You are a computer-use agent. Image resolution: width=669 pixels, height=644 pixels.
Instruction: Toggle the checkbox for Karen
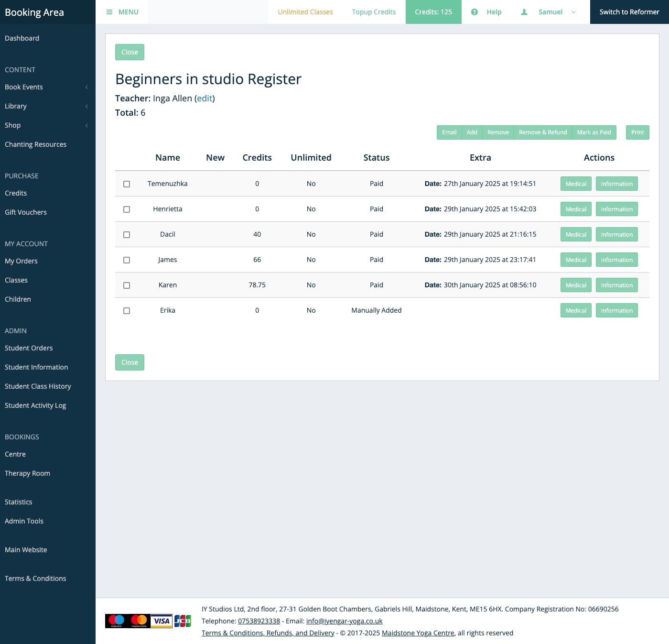(127, 285)
